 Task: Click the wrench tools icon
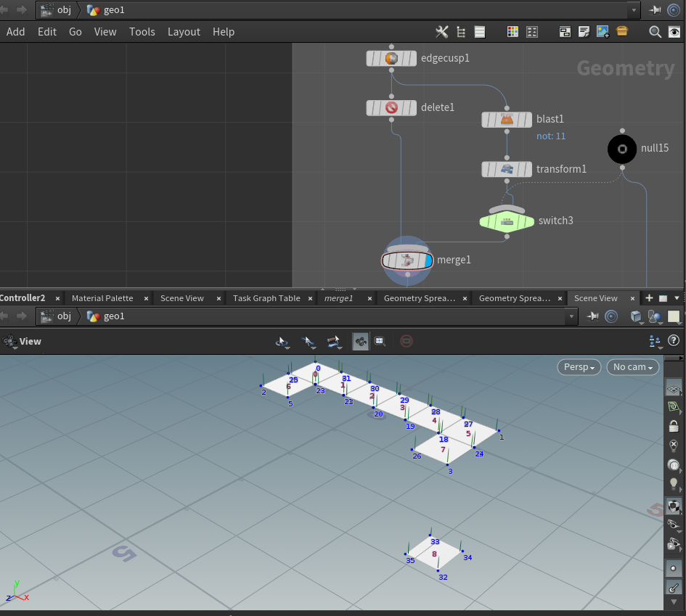(x=441, y=32)
